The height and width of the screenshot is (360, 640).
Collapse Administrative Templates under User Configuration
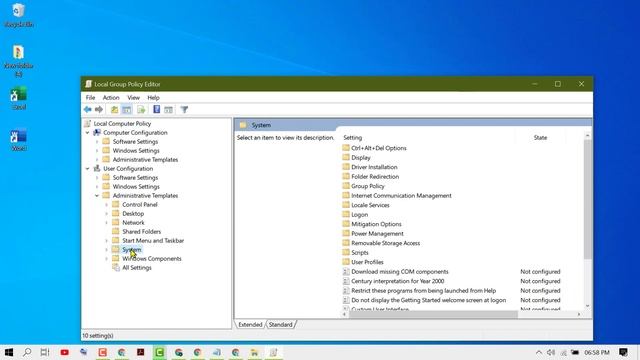(97, 196)
